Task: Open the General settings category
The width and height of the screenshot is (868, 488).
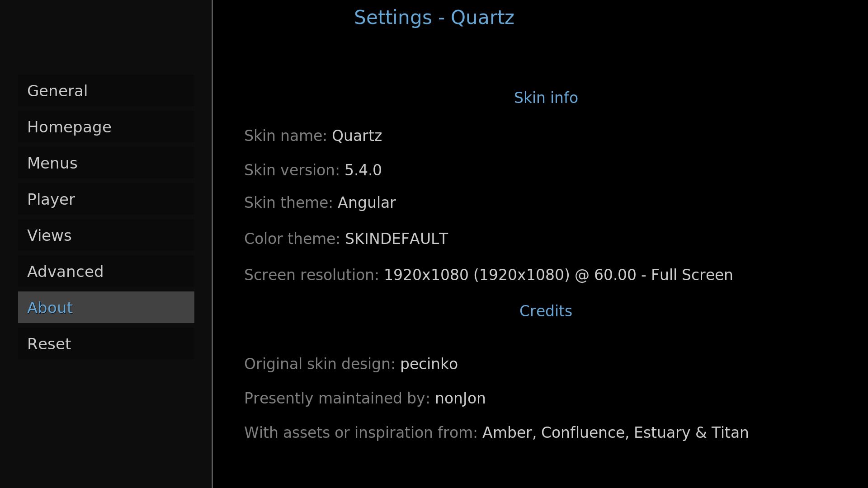Action: [x=106, y=91]
